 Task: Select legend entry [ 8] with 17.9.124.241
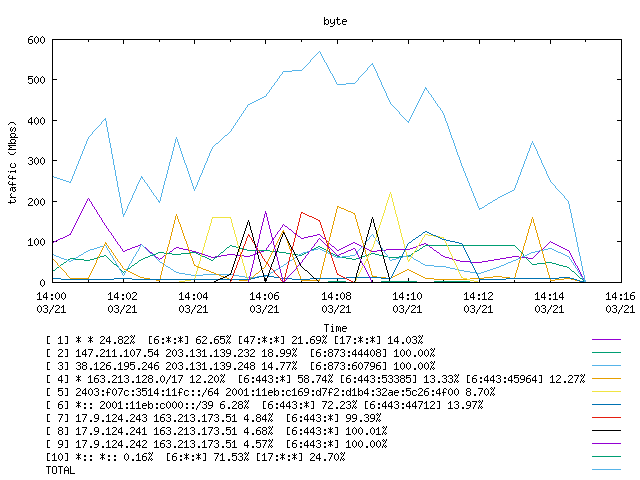(x=217, y=431)
